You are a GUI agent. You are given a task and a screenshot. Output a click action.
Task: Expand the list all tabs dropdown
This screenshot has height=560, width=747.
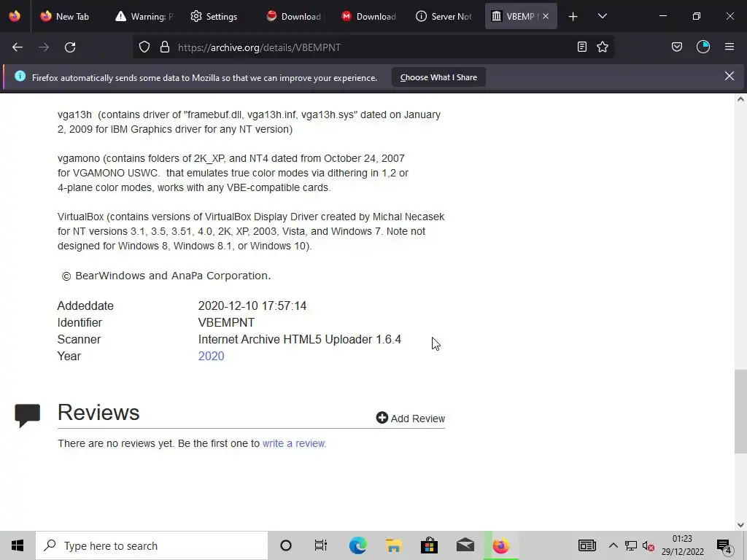[602, 16]
